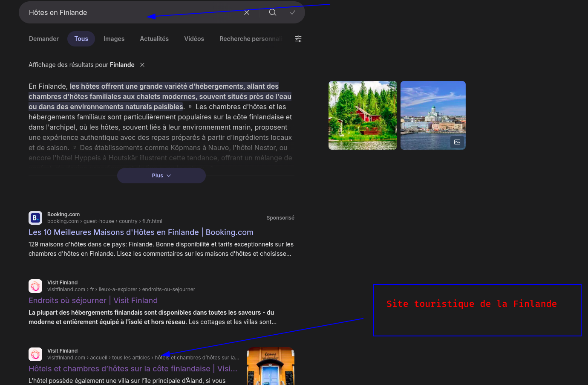Click citation number 2 in summary
The width and height of the screenshot is (588, 385).
75,148
